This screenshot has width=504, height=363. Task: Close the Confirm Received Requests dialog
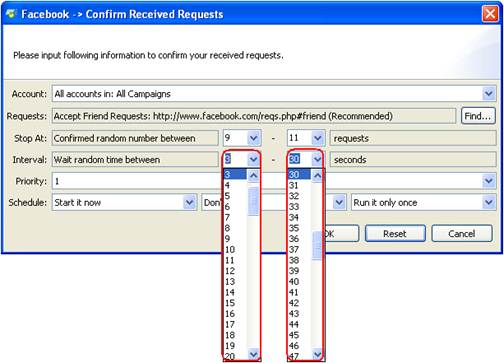coord(490,14)
